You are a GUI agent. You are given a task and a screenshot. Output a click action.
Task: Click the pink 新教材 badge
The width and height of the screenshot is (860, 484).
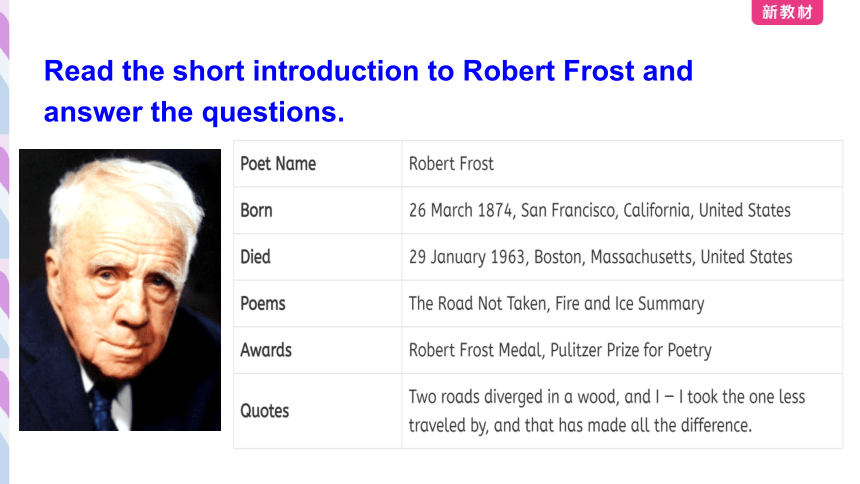pos(787,12)
